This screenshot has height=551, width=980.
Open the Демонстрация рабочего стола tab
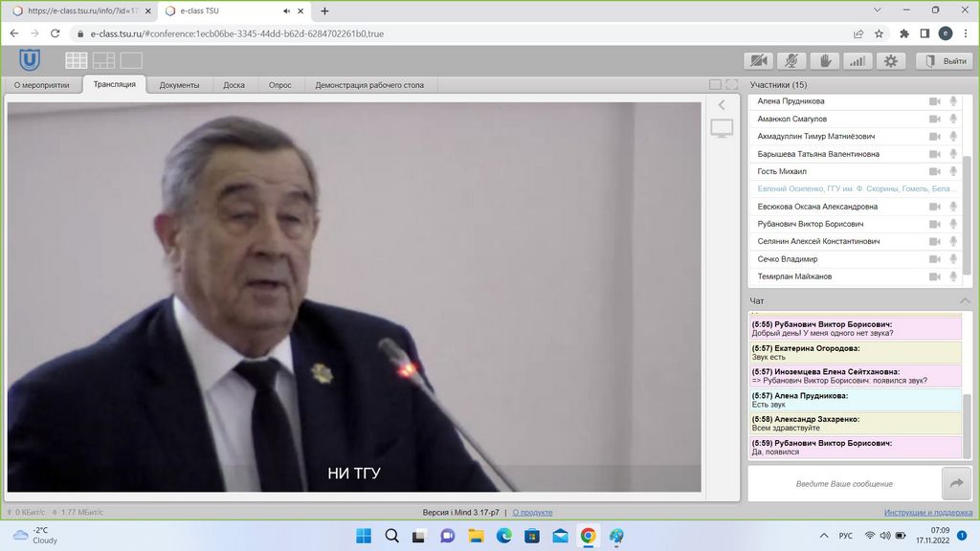tap(369, 85)
